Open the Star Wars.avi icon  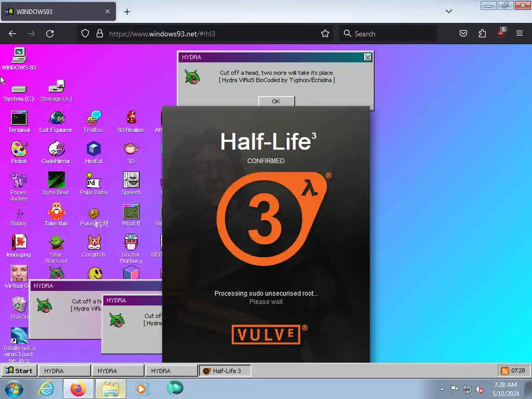(x=56, y=249)
